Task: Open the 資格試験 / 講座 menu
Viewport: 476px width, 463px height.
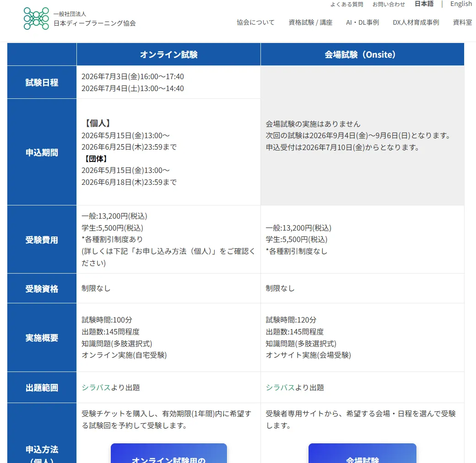Action: pyautogui.click(x=310, y=22)
